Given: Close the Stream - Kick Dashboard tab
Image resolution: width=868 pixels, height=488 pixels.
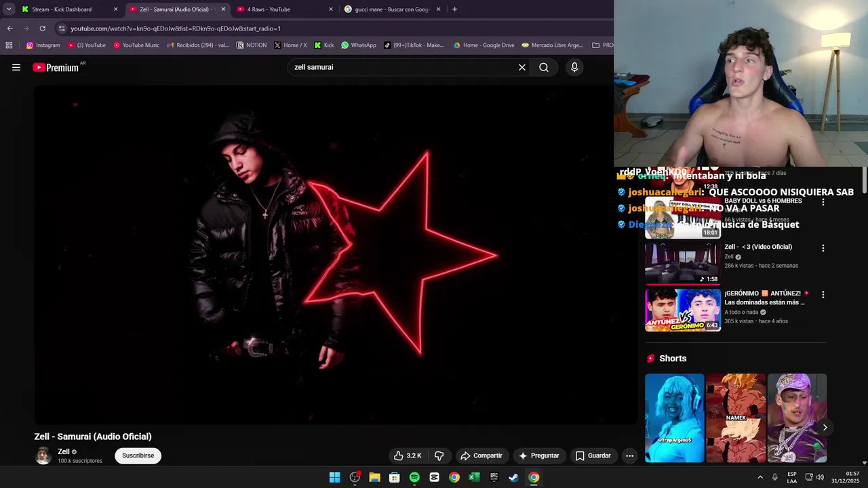Looking at the screenshot, I should click(115, 9).
